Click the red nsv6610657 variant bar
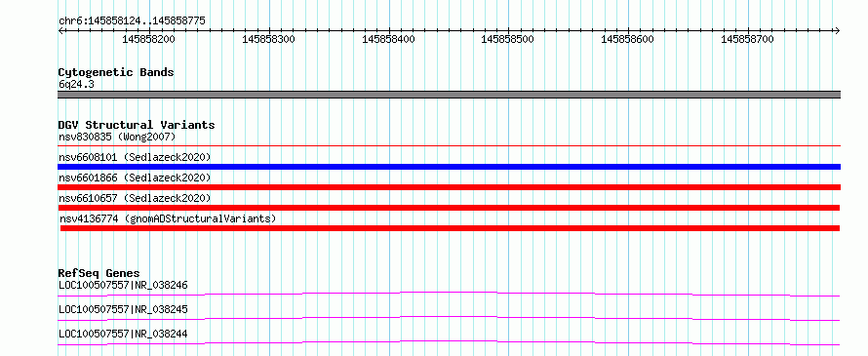The image size is (868, 356). [449, 208]
